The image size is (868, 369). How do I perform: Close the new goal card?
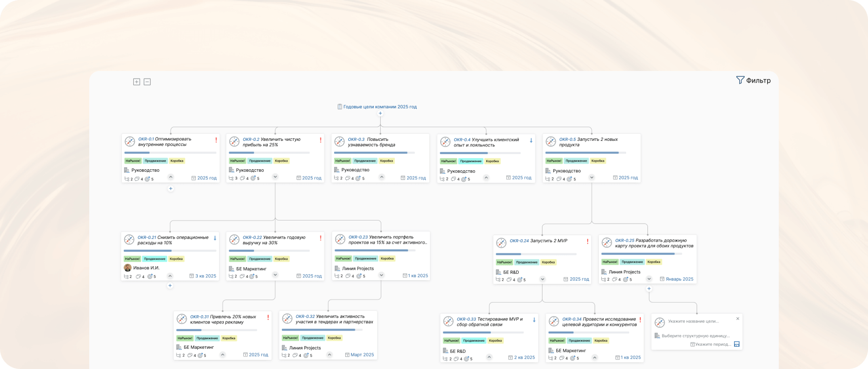click(x=738, y=319)
